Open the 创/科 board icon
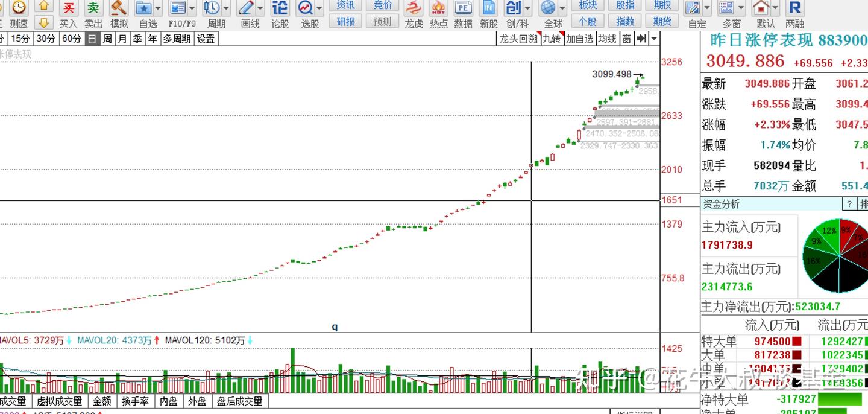868x414 pixels. click(514, 8)
